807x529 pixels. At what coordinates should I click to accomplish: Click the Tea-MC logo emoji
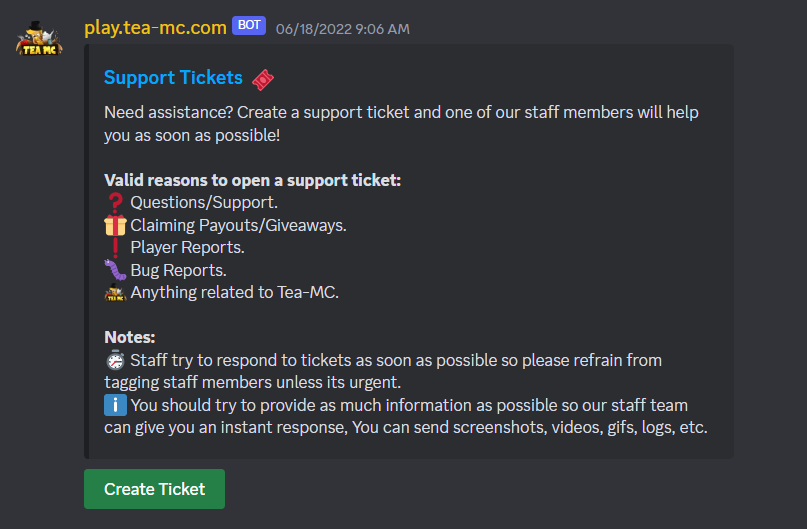click(x=115, y=292)
